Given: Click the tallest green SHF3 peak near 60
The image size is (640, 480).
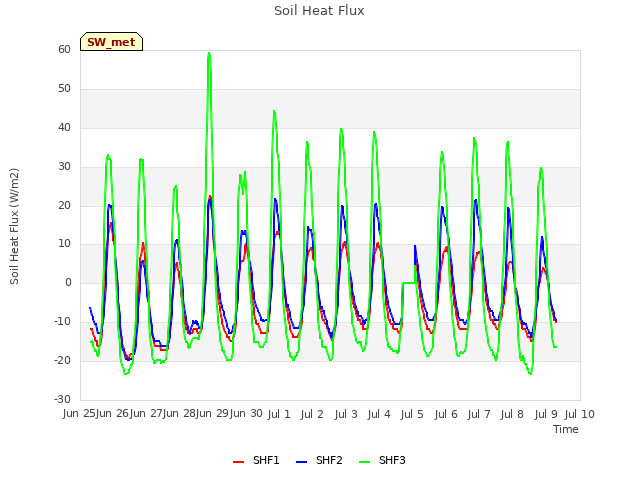Looking at the screenshot, I should point(209,53).
